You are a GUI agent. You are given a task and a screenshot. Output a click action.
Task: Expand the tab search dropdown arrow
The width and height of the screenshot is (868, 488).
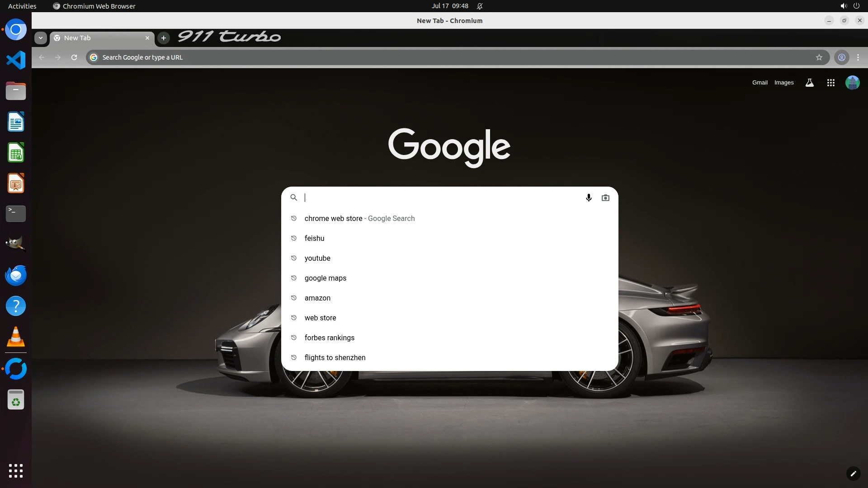[41, 38]
